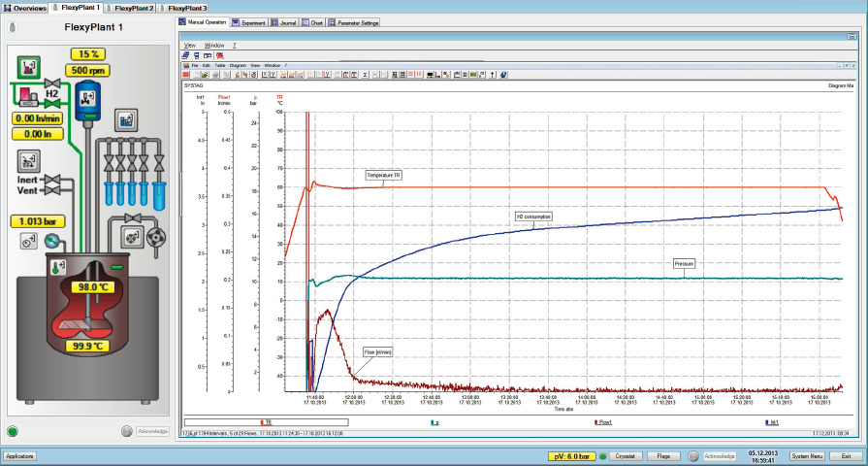Open the sampling tubes control icon
This screenshot has width=868, height=466.
coord(124,120)
